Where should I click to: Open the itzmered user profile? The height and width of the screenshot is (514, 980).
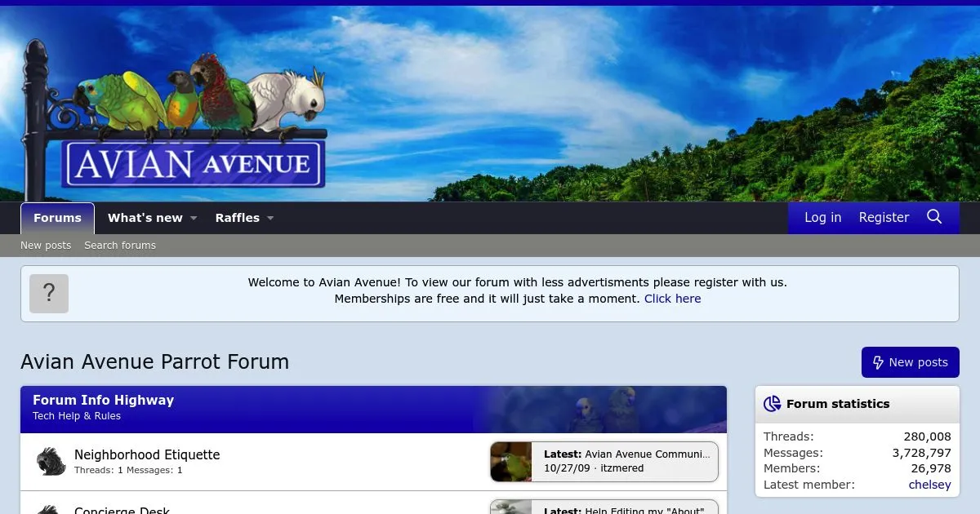click(622, 468)
